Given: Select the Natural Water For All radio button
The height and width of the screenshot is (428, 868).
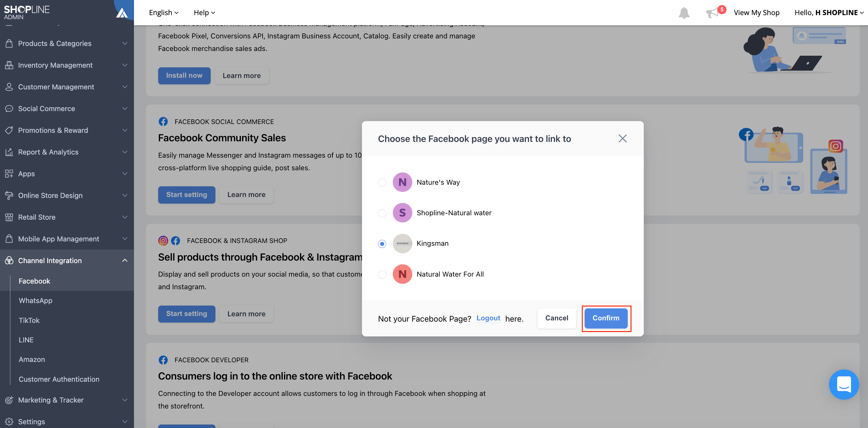Looking at the screenshot, I should coord(382,274).
